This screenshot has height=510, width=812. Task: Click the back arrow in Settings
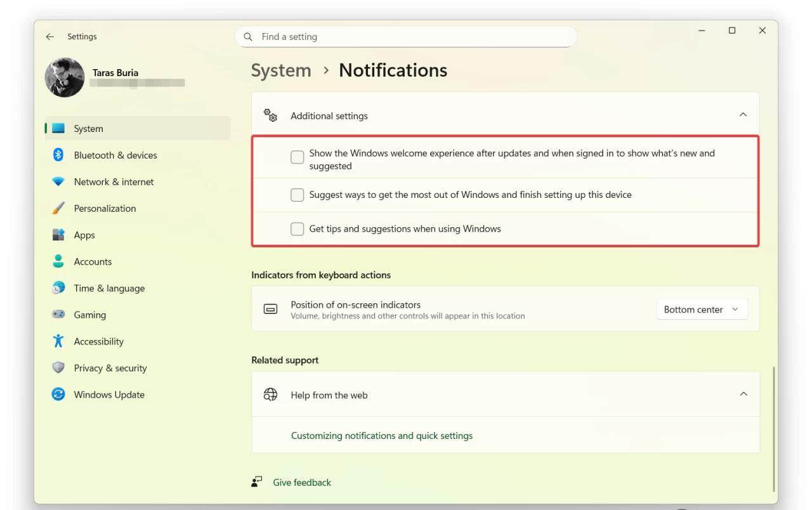[x=50, y=37]
